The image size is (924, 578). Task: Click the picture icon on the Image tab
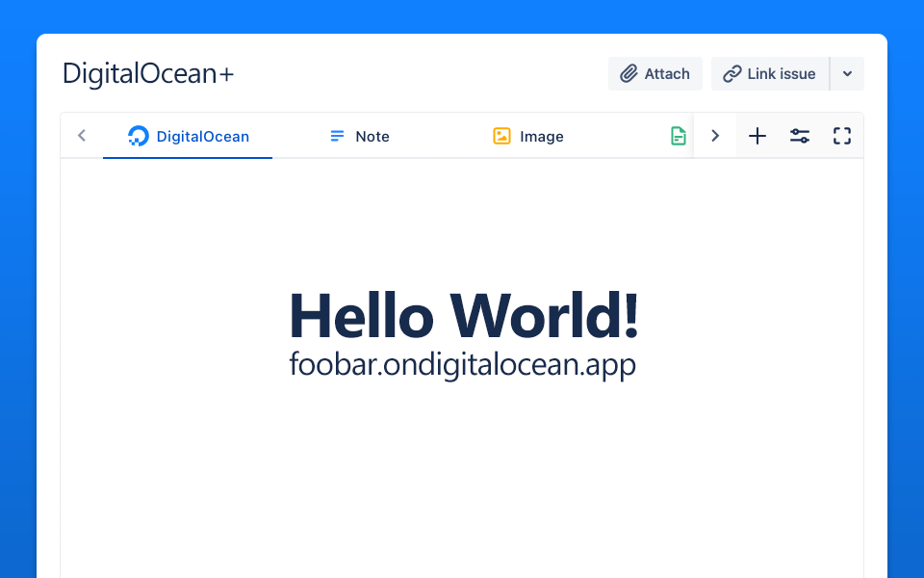(501, 136)
